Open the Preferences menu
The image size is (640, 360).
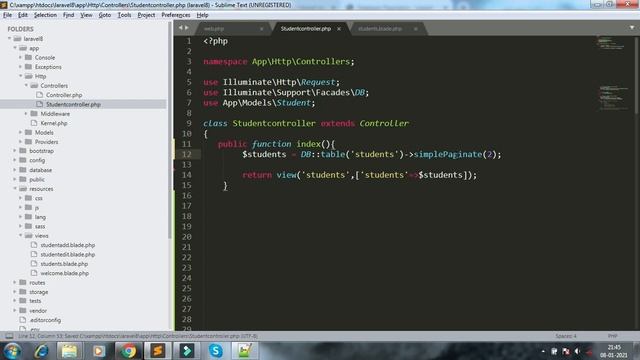point(176,15)
